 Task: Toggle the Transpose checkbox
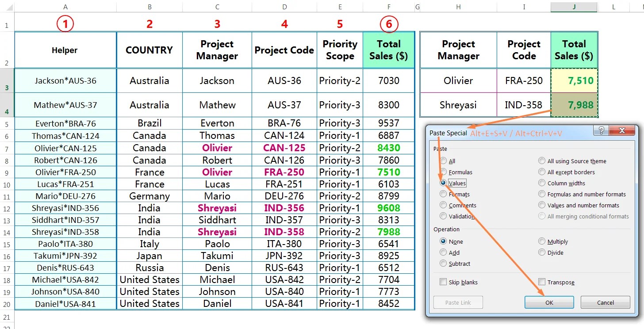click(542, 282)
